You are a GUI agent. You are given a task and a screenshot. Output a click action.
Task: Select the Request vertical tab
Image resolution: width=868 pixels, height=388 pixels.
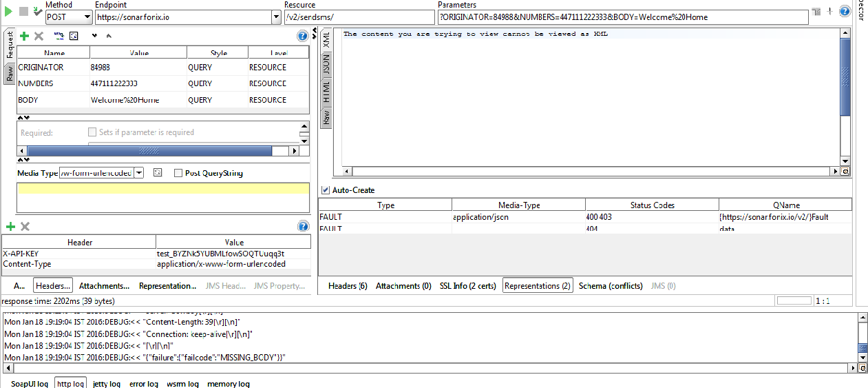[10, 45]
